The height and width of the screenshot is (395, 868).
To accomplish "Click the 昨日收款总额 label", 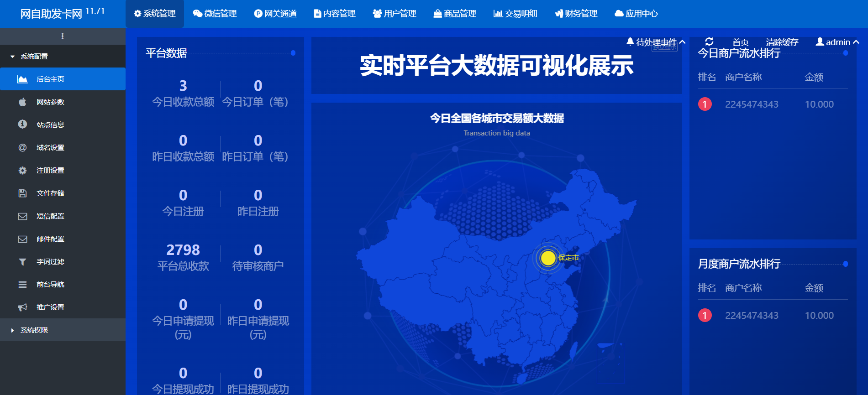I will (183, 156).
